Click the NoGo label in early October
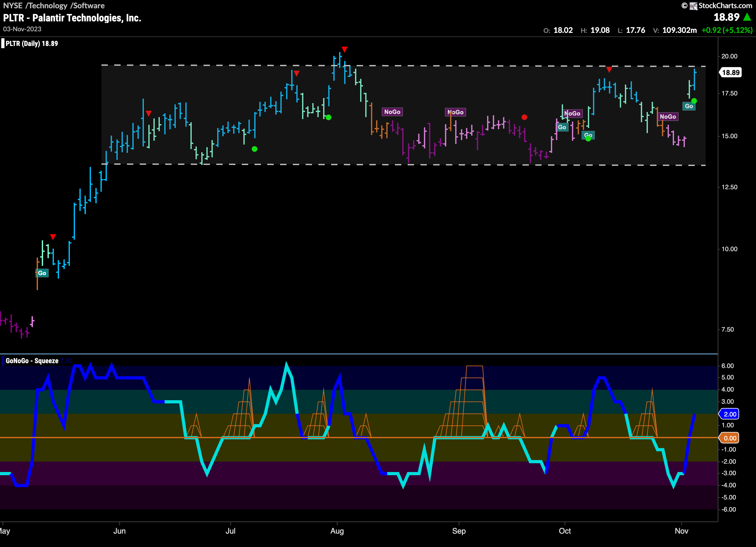Screen dimensions: 756x547 pos(572,113)
